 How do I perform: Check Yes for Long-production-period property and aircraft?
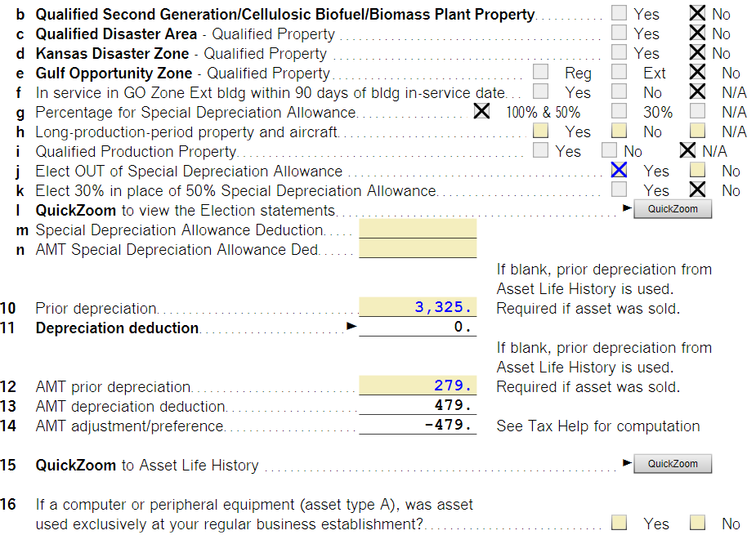(x=541, y=132)
